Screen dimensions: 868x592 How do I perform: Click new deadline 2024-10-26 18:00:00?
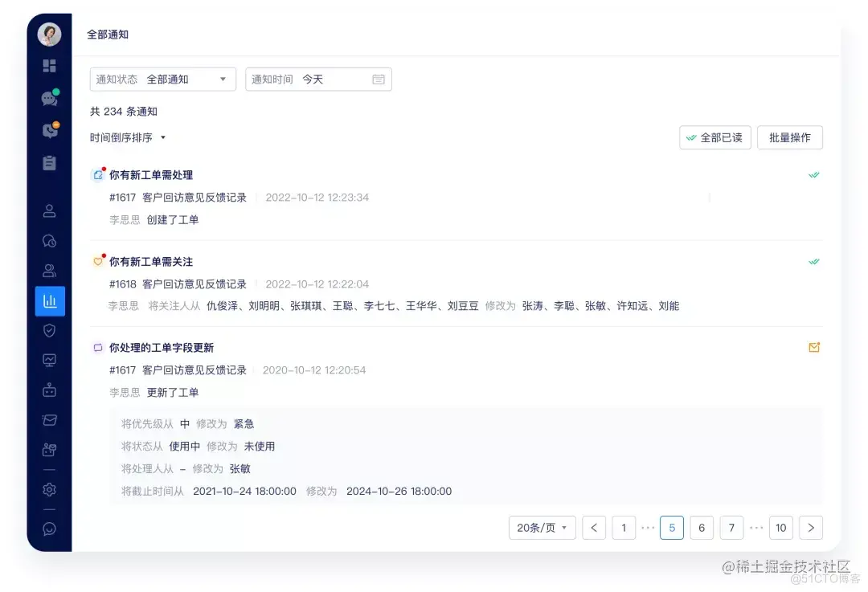[399, 492]
